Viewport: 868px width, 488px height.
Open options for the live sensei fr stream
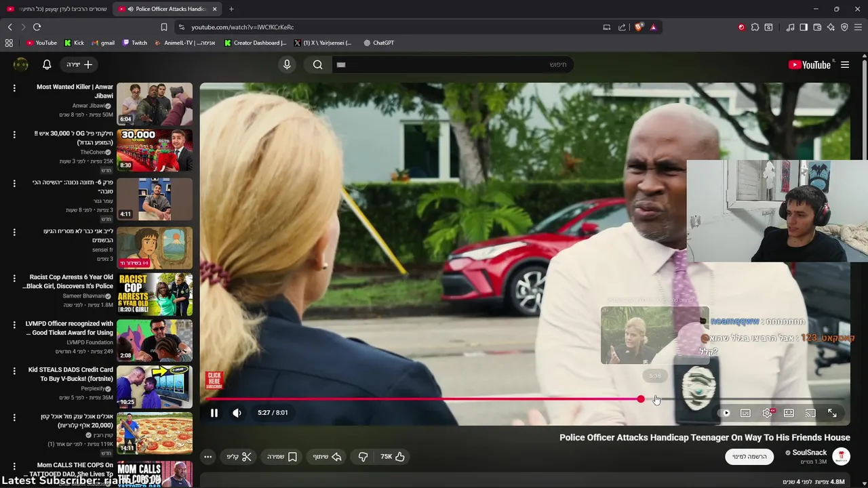(14, 232)
